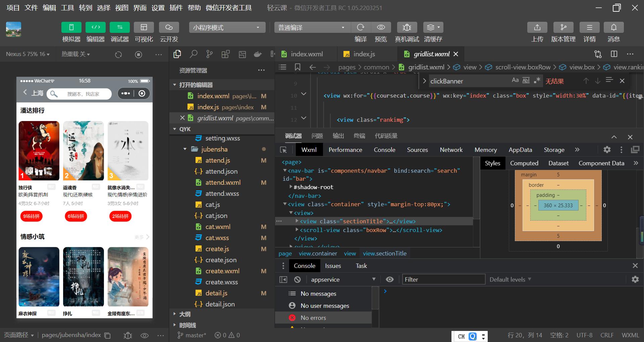Clear console with the ban icon
Image resolution: width=644 pixels, height=342 pixels.
(297, 279)
